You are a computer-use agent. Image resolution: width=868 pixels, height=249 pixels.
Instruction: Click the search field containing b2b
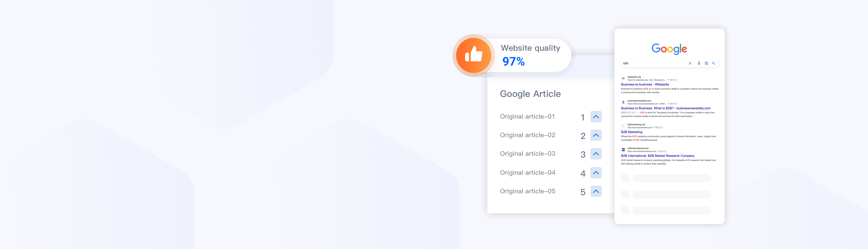pos(654,63)
